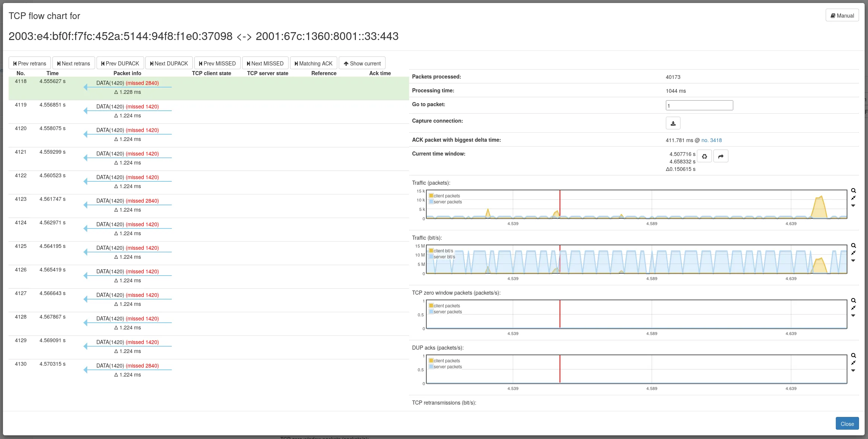Open dropdown caret on Traffic (bit/s) chart

pyautogui.click(x=853, y=261)
